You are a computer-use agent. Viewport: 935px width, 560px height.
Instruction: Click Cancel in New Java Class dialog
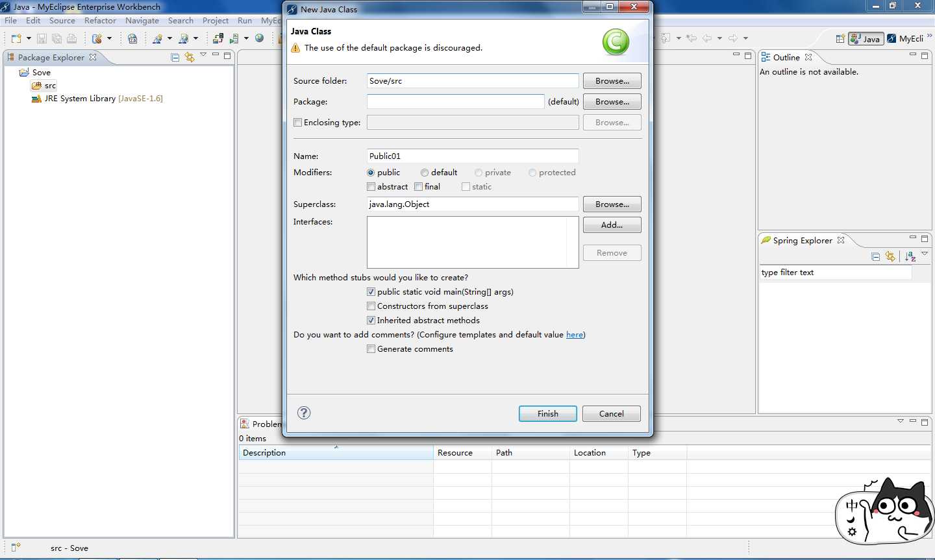(612, 414)
